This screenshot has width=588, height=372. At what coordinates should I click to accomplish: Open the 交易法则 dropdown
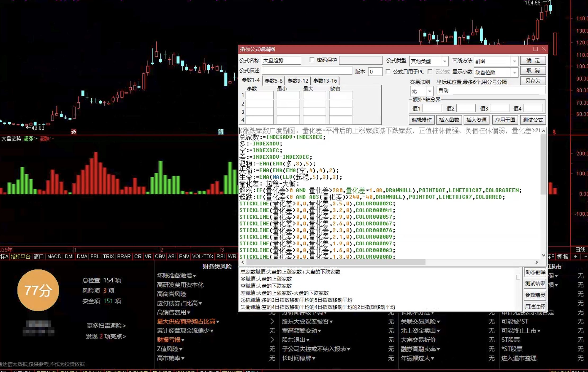pyautogui.click(x=430, y=91)
